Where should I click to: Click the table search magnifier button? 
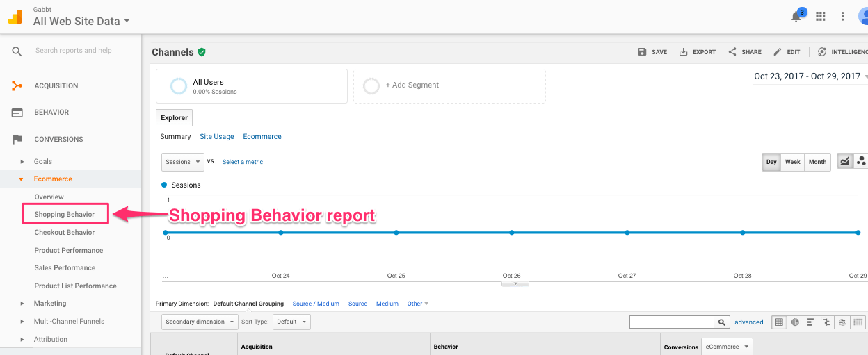click(722, 322)
